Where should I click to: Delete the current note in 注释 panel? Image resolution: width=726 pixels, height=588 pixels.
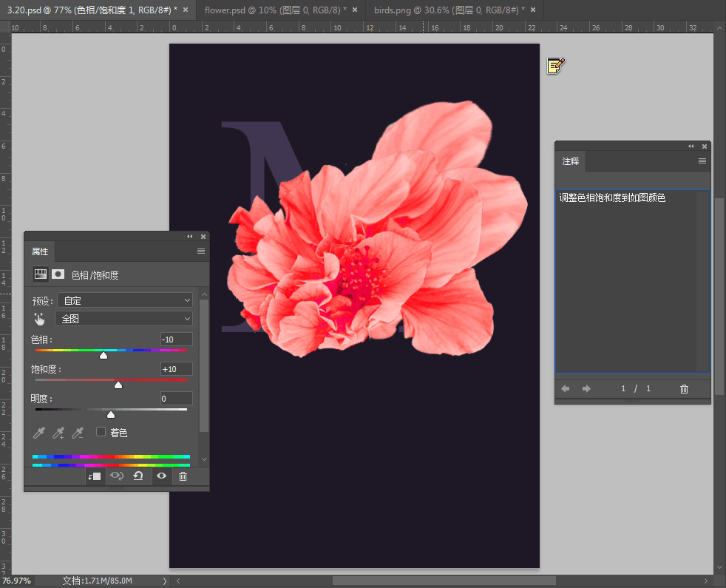(x=684, y=389)
